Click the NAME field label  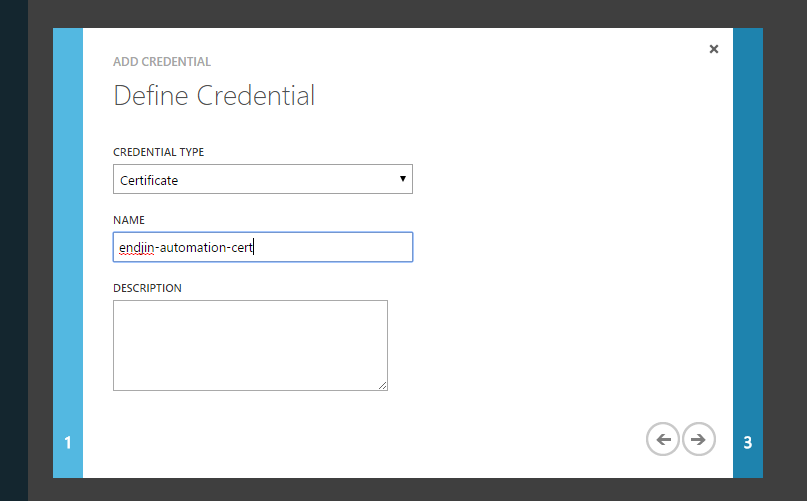[129, 220]
